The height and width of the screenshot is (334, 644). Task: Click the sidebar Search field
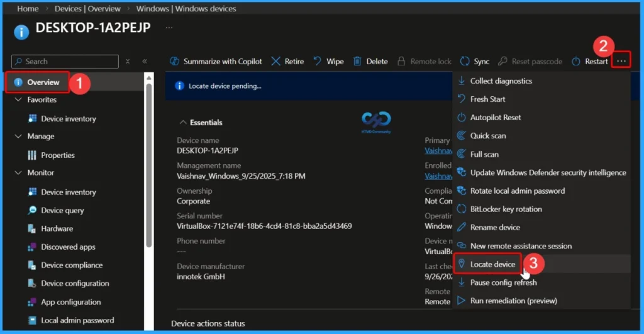pyautogui.click(x=65, y=61)
